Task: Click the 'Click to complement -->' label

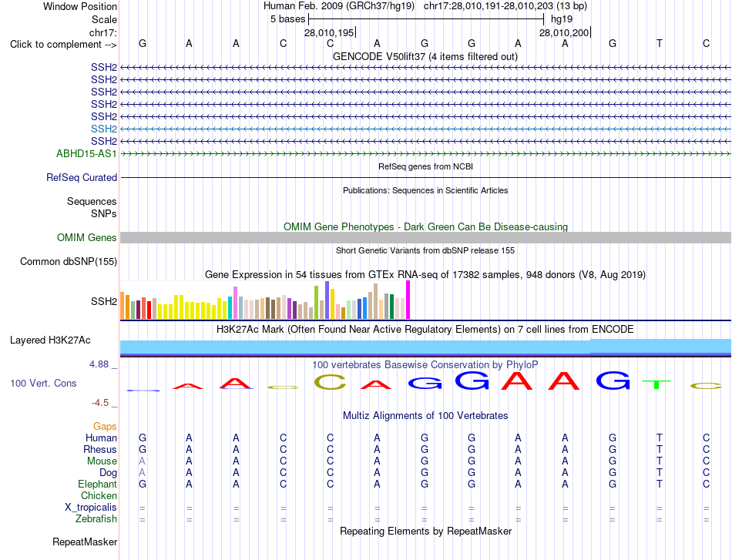Action: [63, 45]
